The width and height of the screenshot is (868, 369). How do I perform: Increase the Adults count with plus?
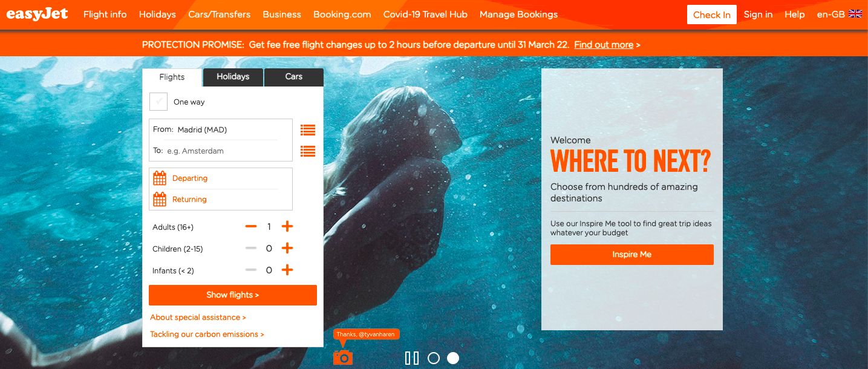(x=287, y=227)
